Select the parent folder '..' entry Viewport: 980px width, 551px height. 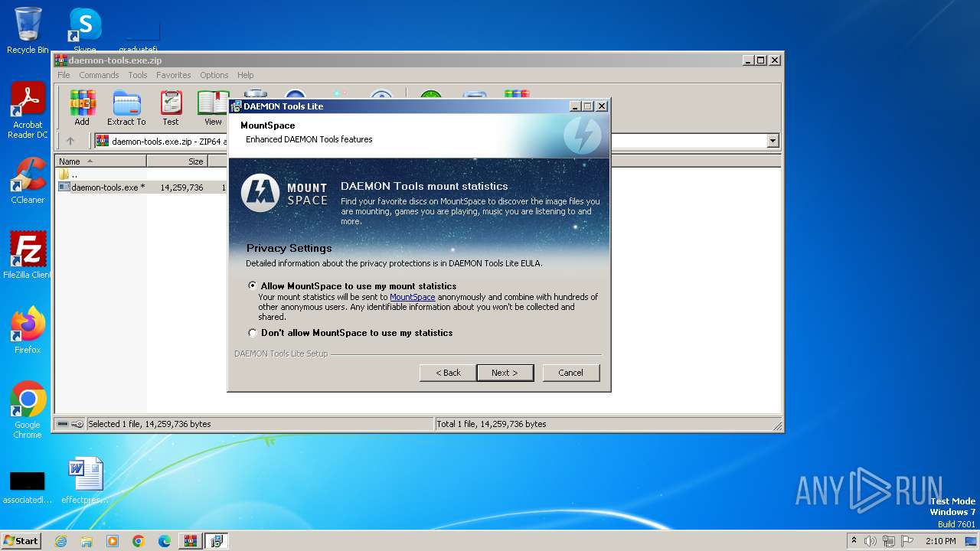[x=69, y=174]
